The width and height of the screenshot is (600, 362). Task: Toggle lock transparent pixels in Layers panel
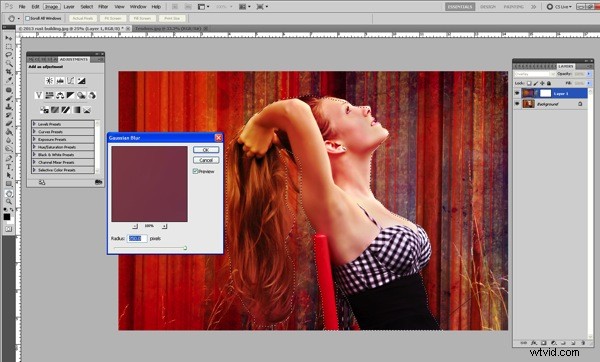[x=529, y=83]
